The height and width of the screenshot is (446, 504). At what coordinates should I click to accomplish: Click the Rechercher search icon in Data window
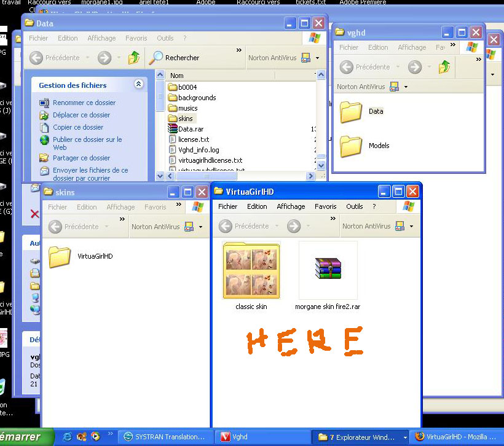157,58
